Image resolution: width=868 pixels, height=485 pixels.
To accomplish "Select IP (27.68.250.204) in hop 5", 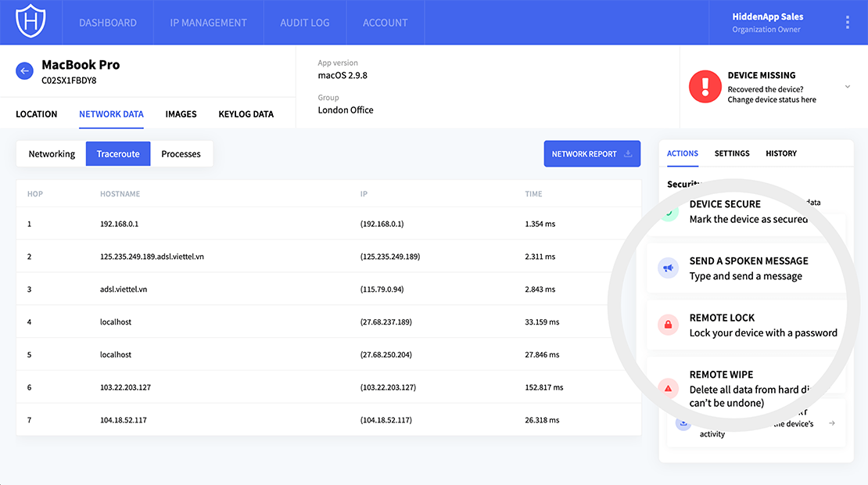I will (x=386, y=354).
